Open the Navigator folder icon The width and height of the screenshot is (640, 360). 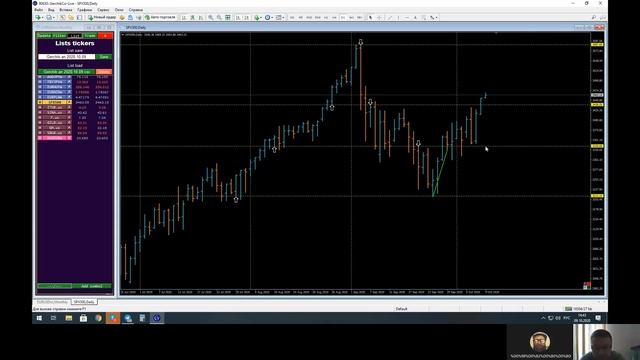coord(71,18)
